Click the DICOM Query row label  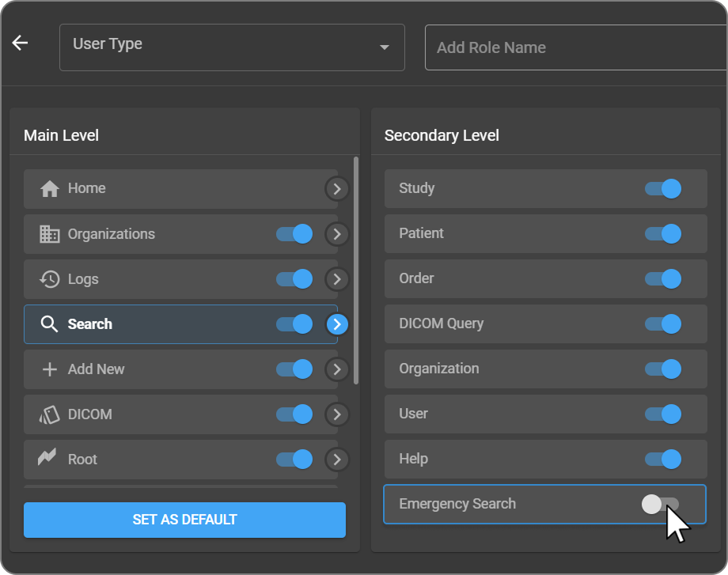click(x=442, y=323)
